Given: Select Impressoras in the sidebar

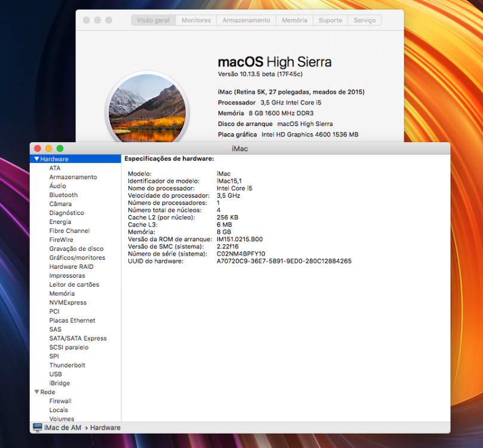Looking at the screenshot, I should (x=67, y=275).
